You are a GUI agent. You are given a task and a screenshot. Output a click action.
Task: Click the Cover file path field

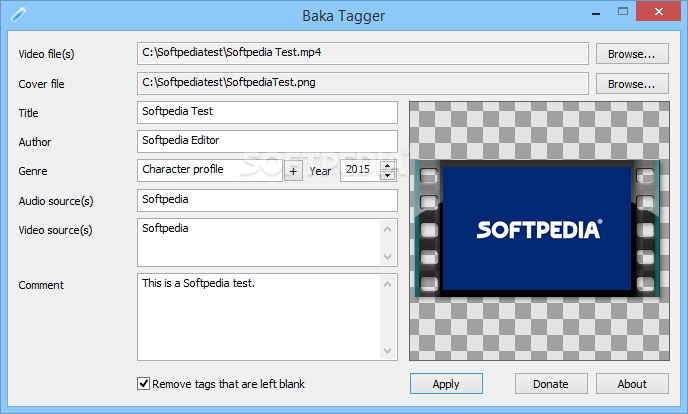(x=362, y=83)
